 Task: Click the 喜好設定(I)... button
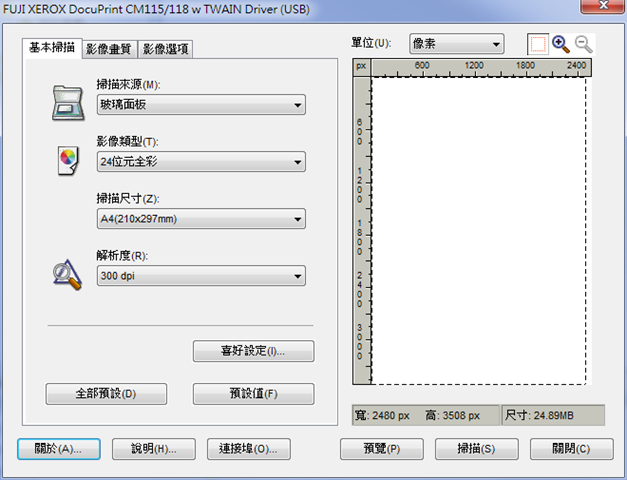254,351
